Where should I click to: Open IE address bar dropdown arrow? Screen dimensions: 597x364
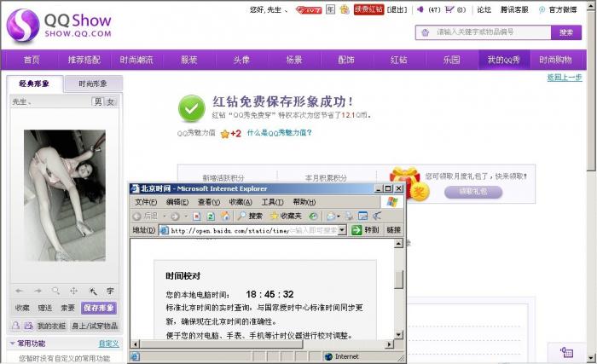tap(342, 229)
